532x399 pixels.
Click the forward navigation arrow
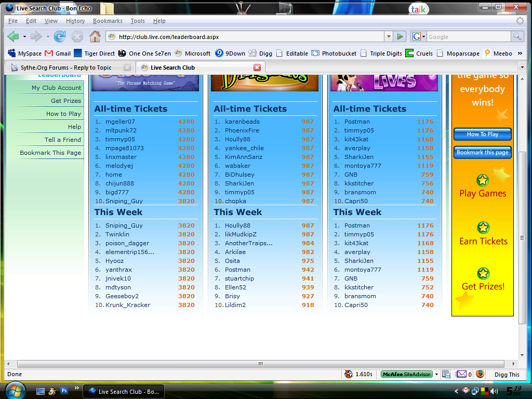[36, 36]
